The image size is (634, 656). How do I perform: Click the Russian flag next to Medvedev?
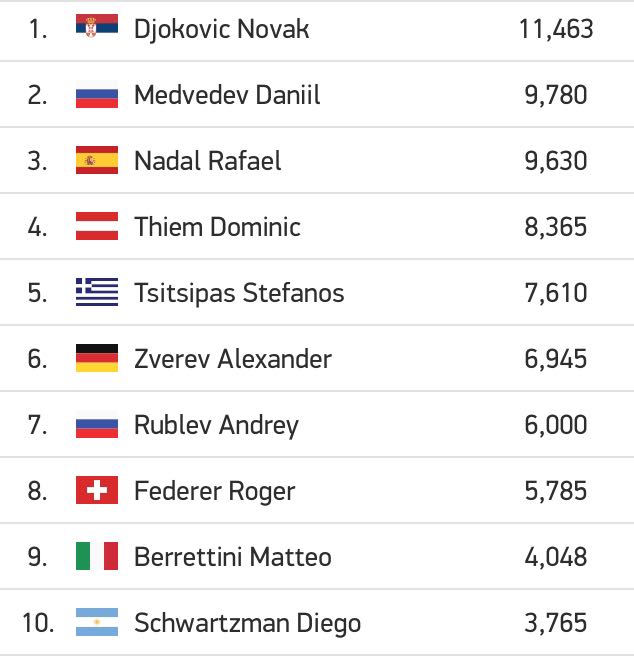(x=97, y=94)
